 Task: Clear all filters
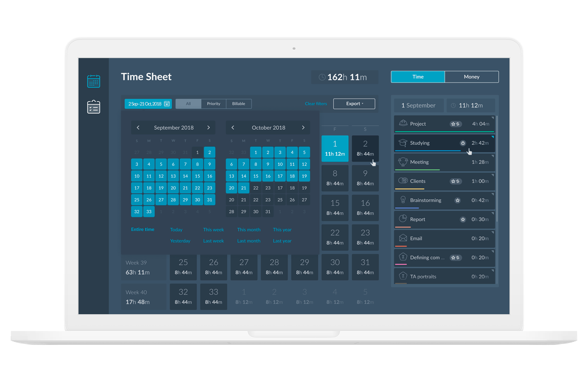click(316, 104)
